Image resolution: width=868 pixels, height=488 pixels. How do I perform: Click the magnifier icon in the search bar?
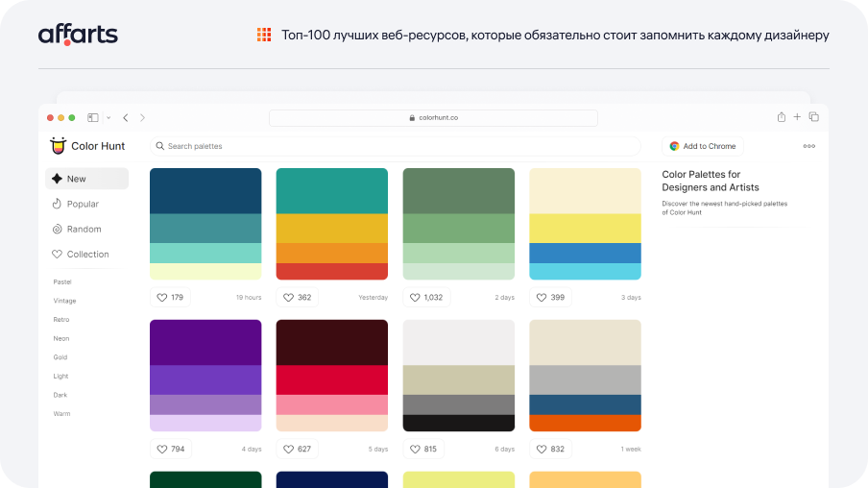(x=160, y=146)
